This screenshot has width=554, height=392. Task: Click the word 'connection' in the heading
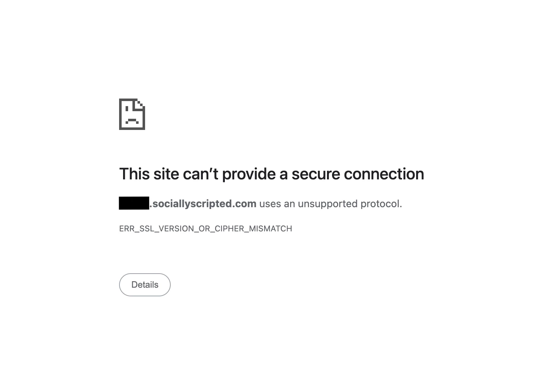point(384,174)
